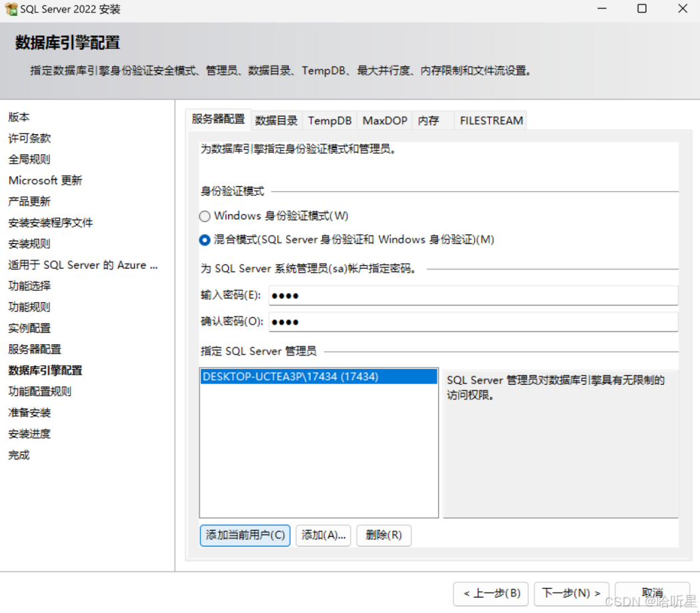Proceed with 下一步(N) button
Image resolution: width=700 pixels, height=613 pixels.
point(571,594)
